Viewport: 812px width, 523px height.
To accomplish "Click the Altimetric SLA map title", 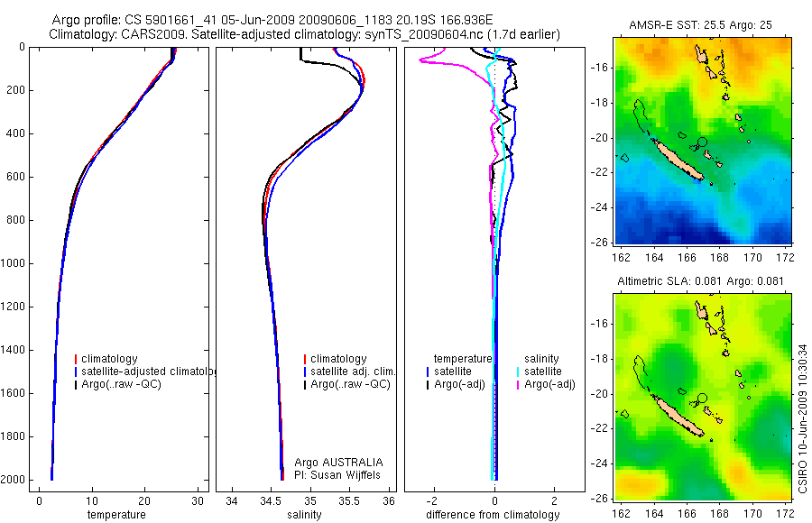I will click(700, 281).
